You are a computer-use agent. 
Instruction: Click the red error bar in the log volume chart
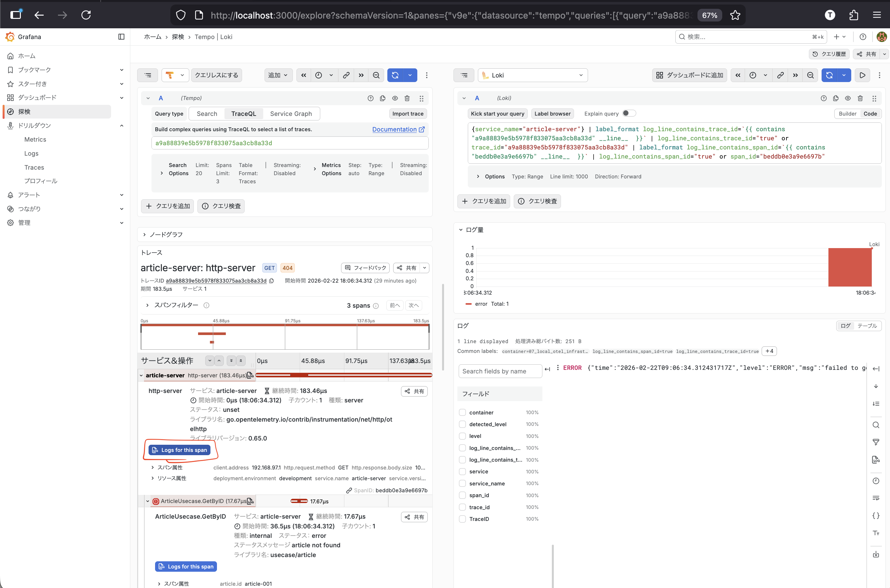[x=850, y=267]
